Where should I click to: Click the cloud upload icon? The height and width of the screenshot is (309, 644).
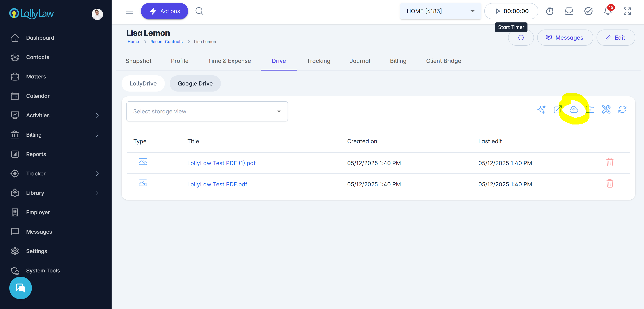(x=574, y=110)
